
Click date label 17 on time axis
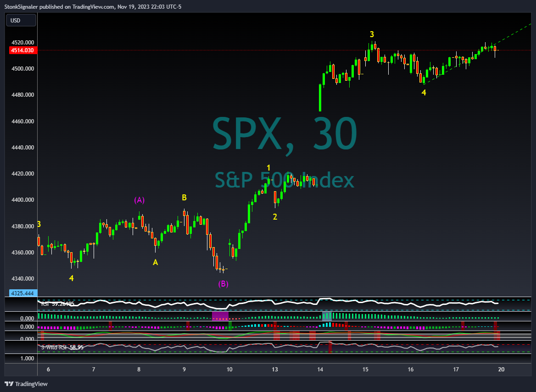(x=456, y=370)
